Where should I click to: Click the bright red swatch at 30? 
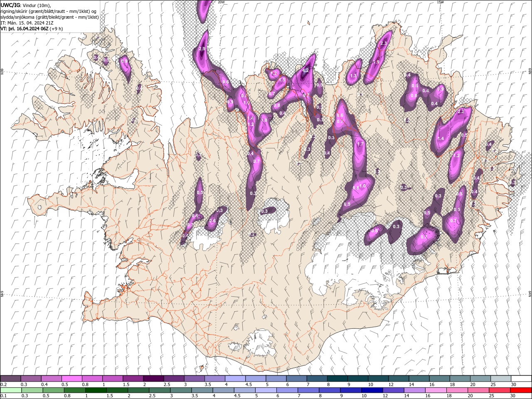point(520,390)
